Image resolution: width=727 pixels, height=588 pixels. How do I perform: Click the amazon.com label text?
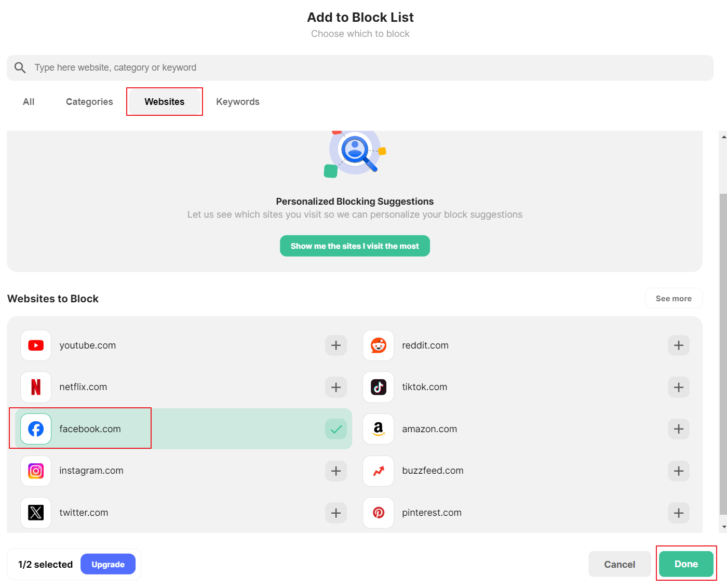(429, 429)
